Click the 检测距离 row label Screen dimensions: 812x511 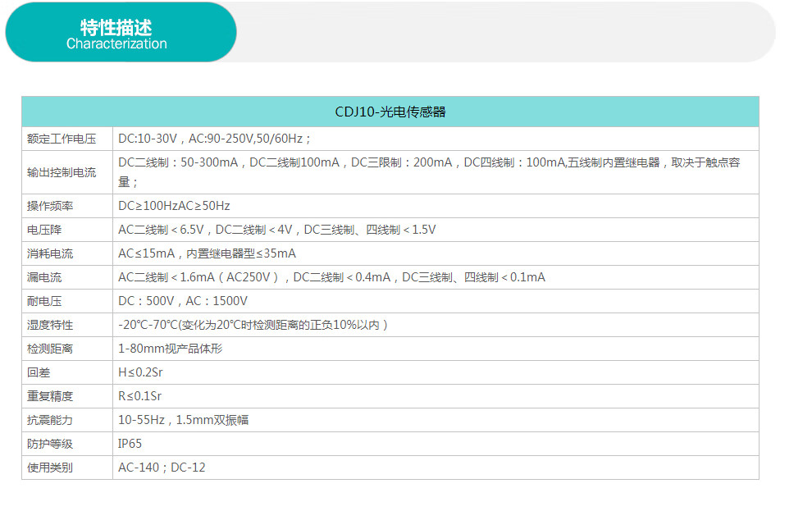[50, 349]
